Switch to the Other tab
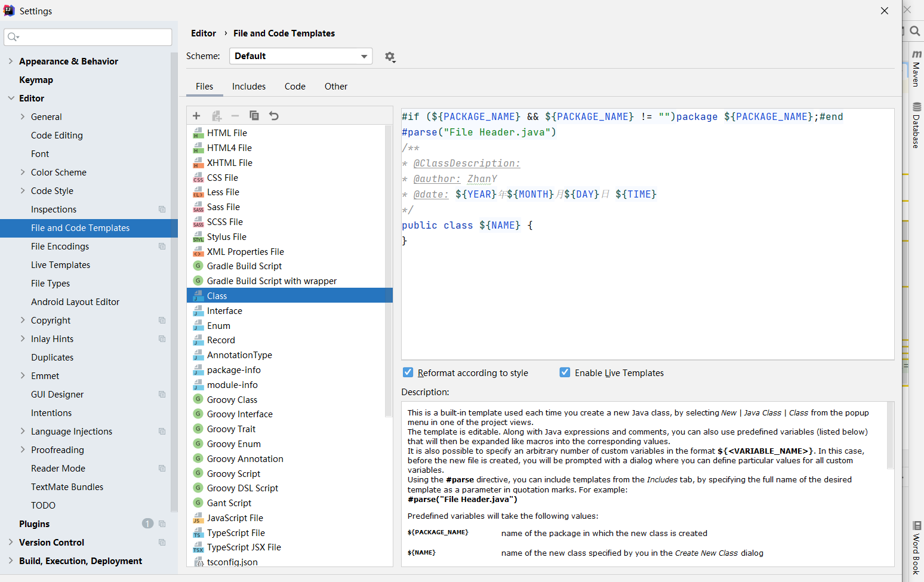Image resolution: width=924 pixels, height=582 pixels. (x=336, y=87)
